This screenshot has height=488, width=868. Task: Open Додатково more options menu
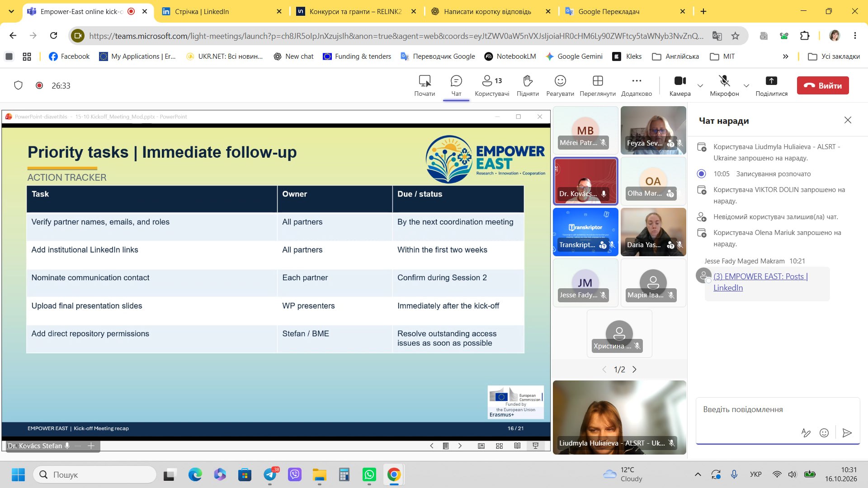click(x=637, y=85)
